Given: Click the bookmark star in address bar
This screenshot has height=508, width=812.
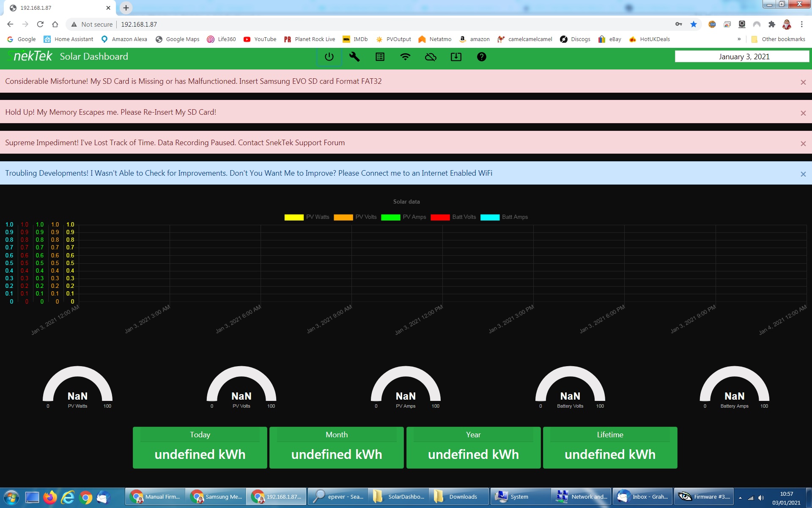Looking at the screenshot, I should coord(694,25).
